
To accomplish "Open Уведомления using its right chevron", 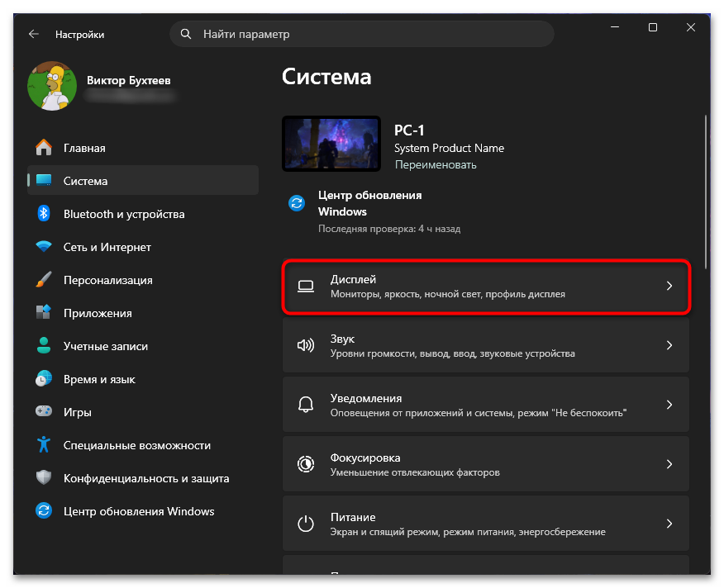I will [669, 405].
